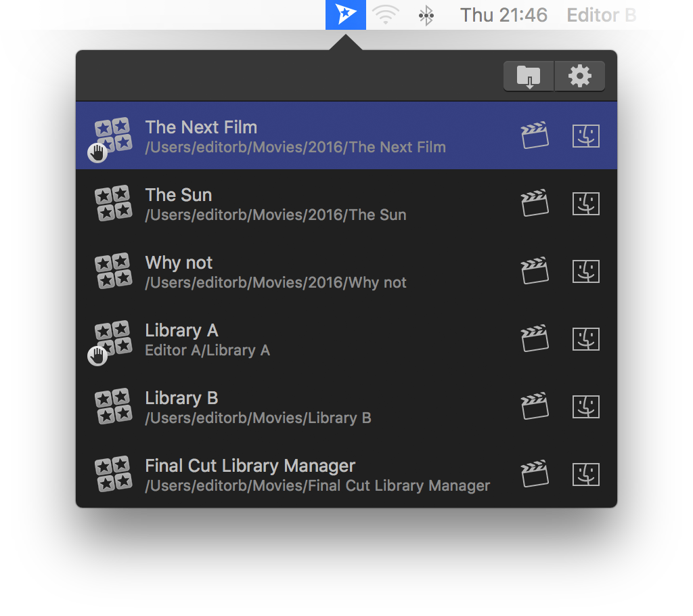Reveal Why not in Finder
The image size is (693, 616).
[x=586, y=271]
